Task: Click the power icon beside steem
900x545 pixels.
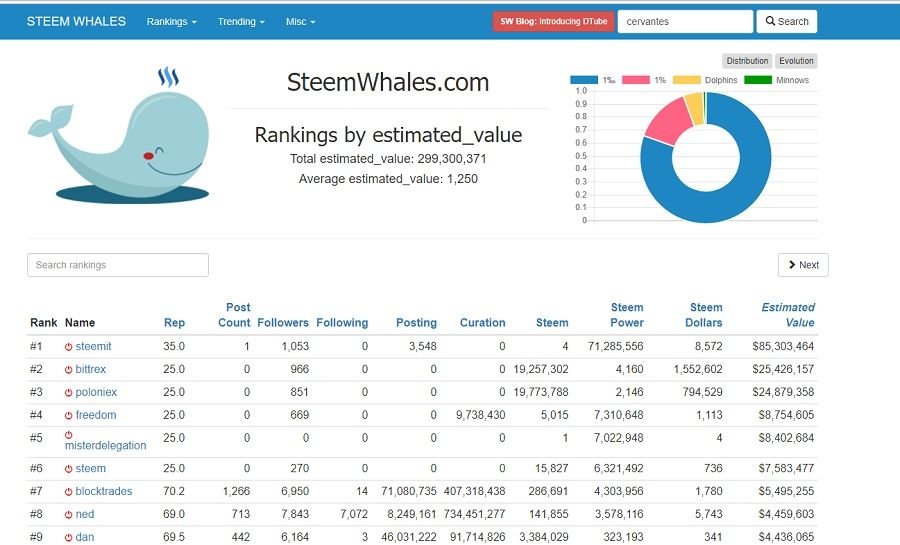Action: coord(68,469)
